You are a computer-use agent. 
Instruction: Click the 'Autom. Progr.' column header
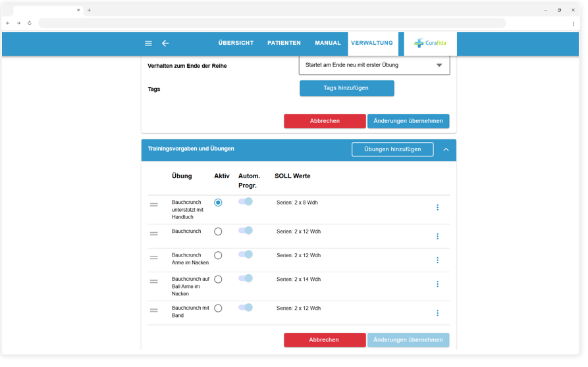click(249, 180)
